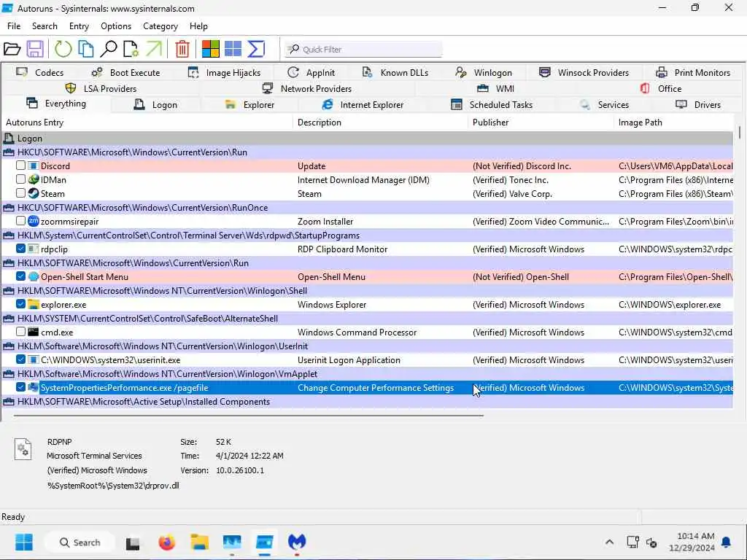The width and height of the screenshot is (747, 560).
Task: Select the SystemPropertiesPerformance.exe /pagefile row
Action: [x=367, y=388]
